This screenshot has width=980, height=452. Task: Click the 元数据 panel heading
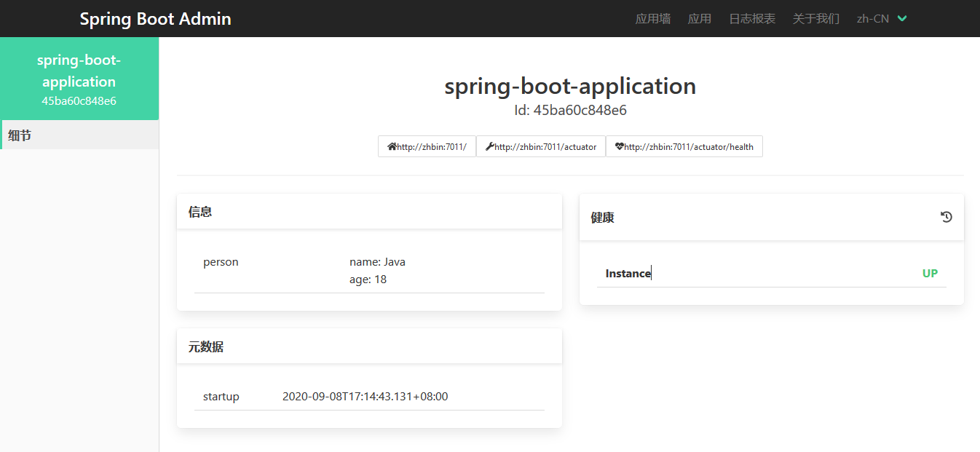click(x=206, y=346)
